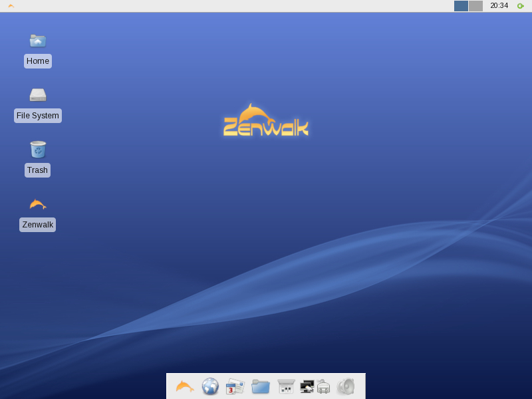Select the Zenwalk desktop shortcut icon
This screenshot has height=399, width=532.
tap(38, 204)
